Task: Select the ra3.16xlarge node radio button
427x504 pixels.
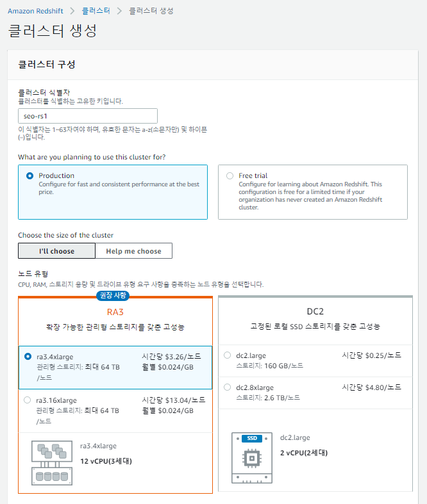Action: pyautogui.click(x=28, y=400)
